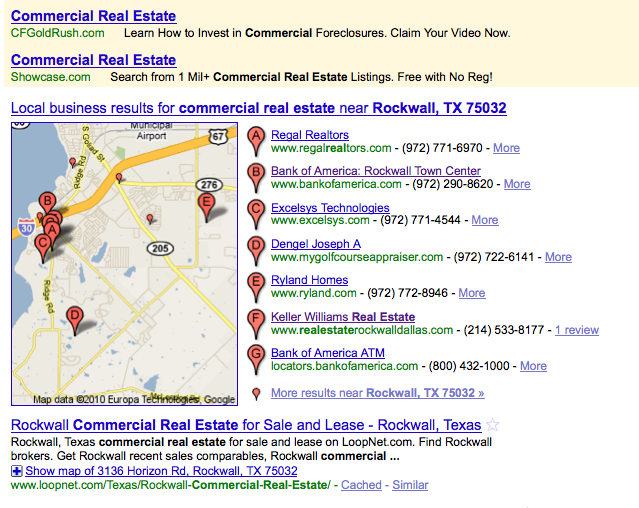The width and height of the screenshot is (639, 508).
Task: Open Ryland Homes listing
Action: coord(309,280)
